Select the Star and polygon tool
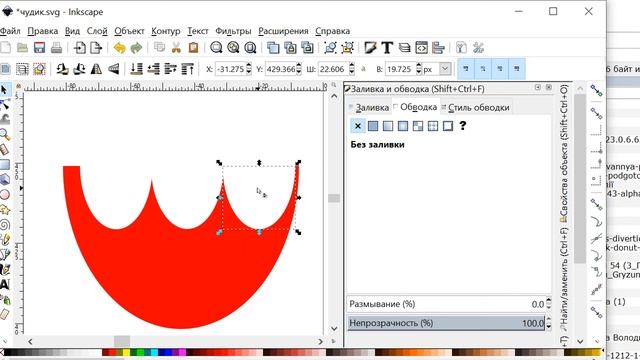 coord(4,210)
